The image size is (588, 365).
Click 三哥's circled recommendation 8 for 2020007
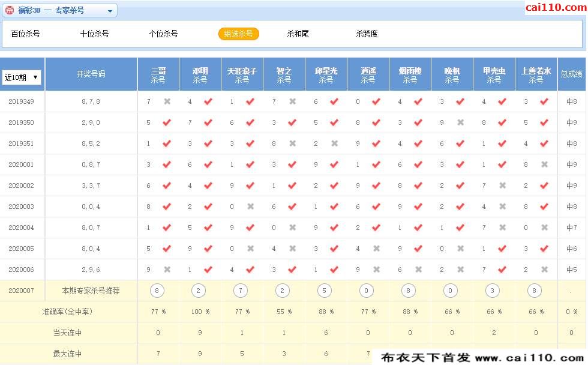157,291
